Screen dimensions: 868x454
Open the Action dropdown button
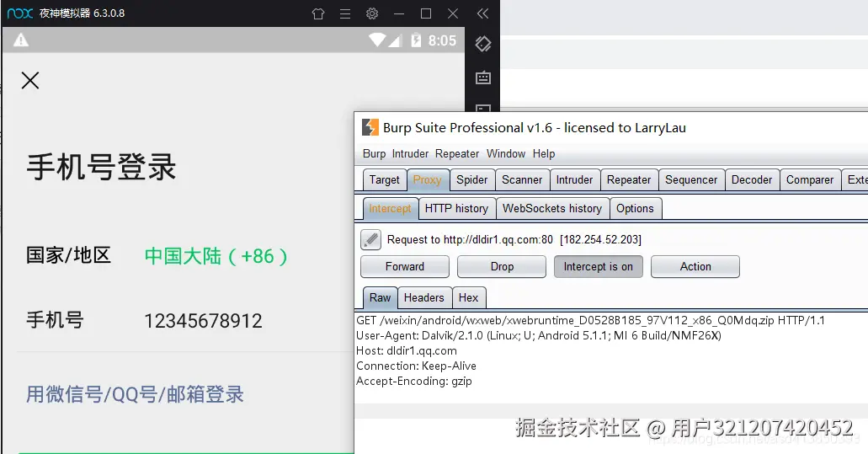pos(695,266)
